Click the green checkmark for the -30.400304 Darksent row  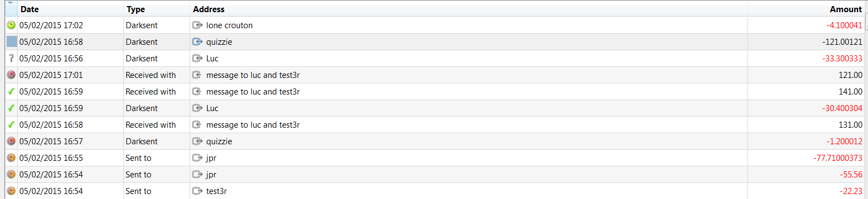click(11, 108)
